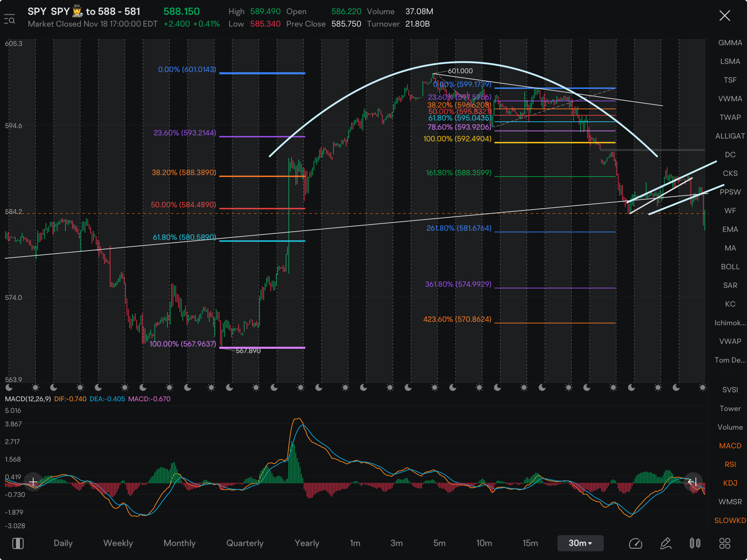Click the plus circle on MACD panel

33,482
